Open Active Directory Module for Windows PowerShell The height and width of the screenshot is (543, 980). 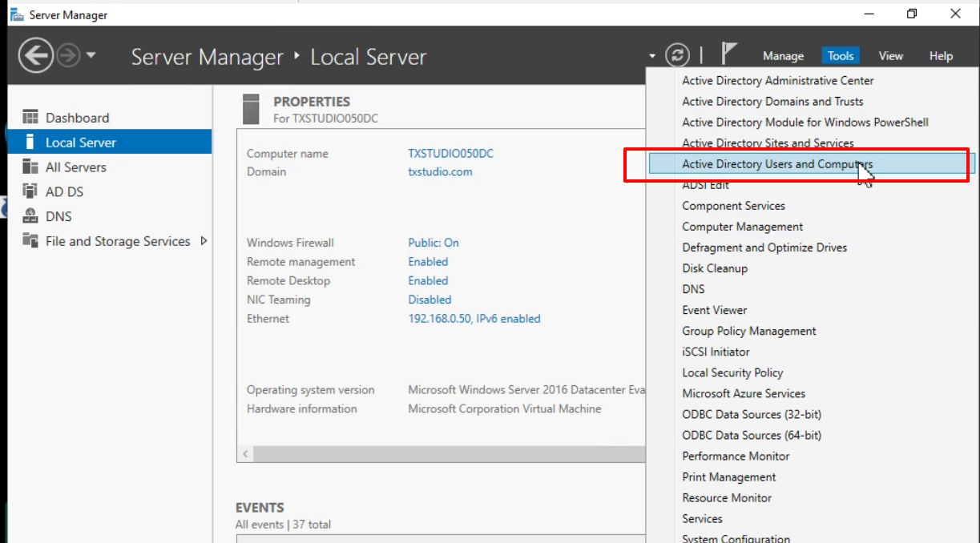click(805, 122)
